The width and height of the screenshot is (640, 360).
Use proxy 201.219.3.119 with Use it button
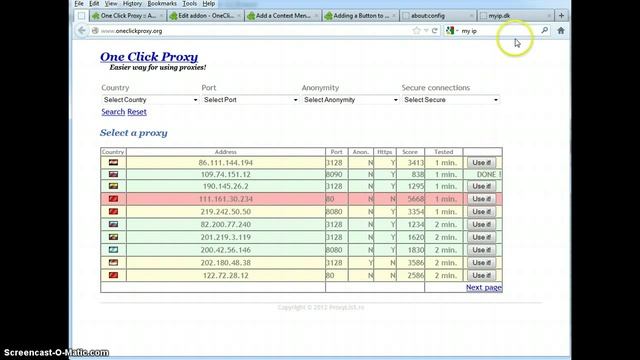point(482,237)
